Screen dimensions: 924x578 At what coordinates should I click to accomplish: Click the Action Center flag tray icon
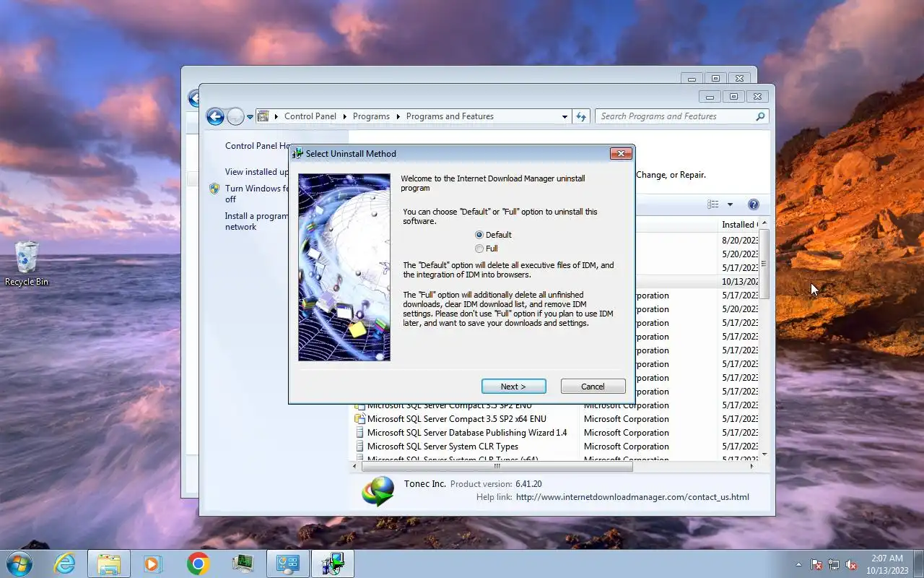pyautogui.click(x=816, y=564)
